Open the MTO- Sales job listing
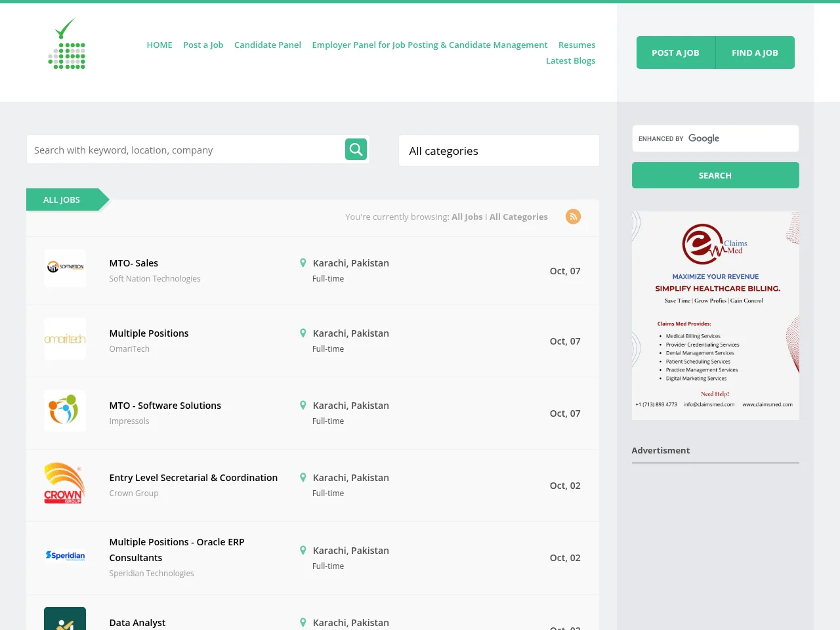Screen dimensions: 840x630 [134, 263]
